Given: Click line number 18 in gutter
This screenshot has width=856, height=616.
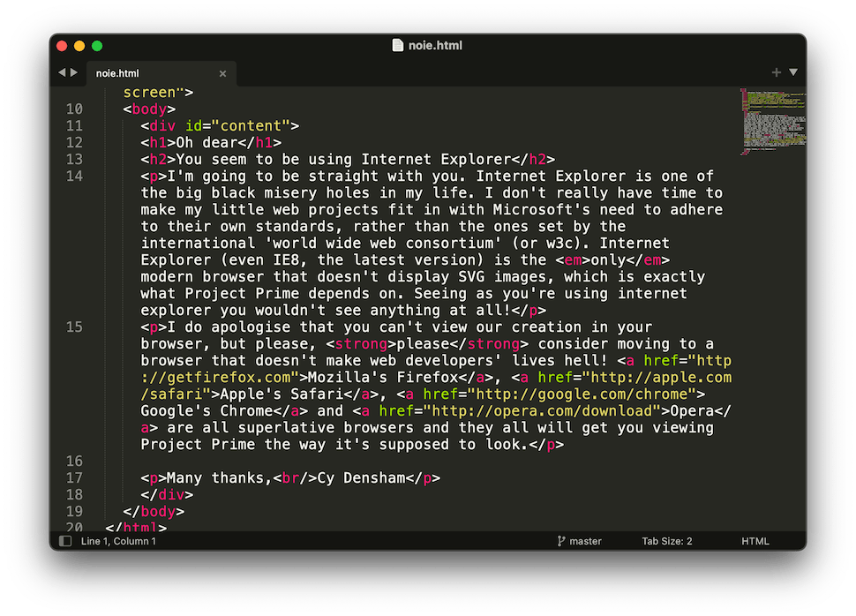Looking at the screenshot, I should click(x=74, y=495).
